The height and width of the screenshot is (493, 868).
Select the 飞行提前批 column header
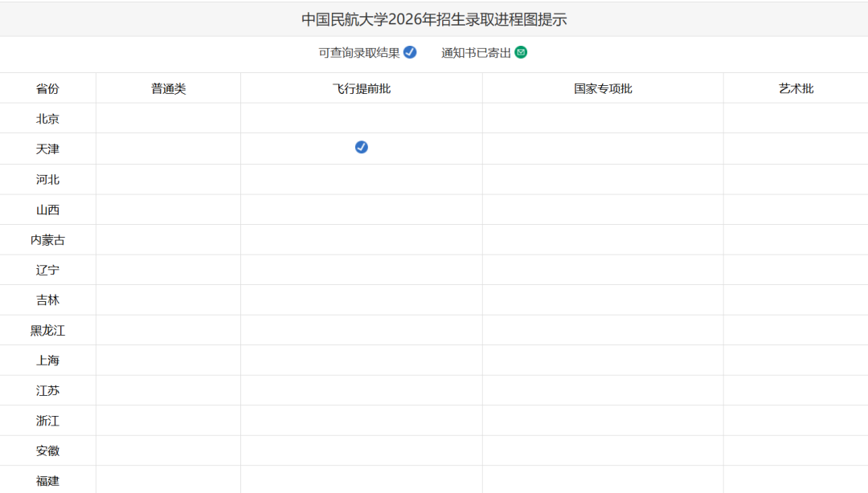point(362,88)
